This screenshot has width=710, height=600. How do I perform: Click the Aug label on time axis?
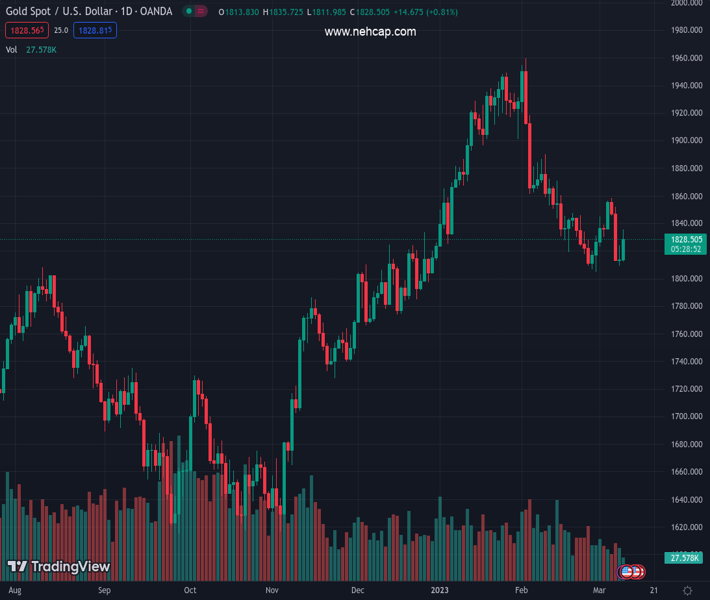pyautogui.click(x=14, y=591)
